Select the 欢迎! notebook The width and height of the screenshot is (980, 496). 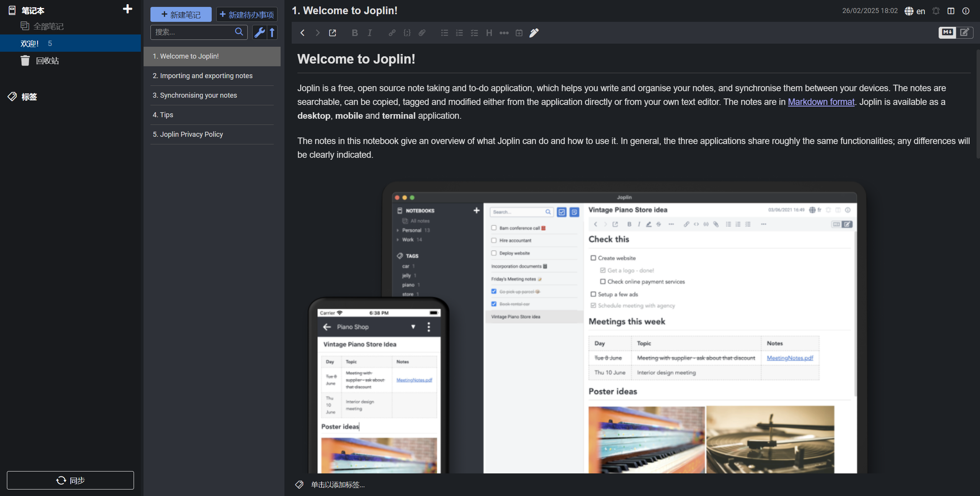(70, 43)
